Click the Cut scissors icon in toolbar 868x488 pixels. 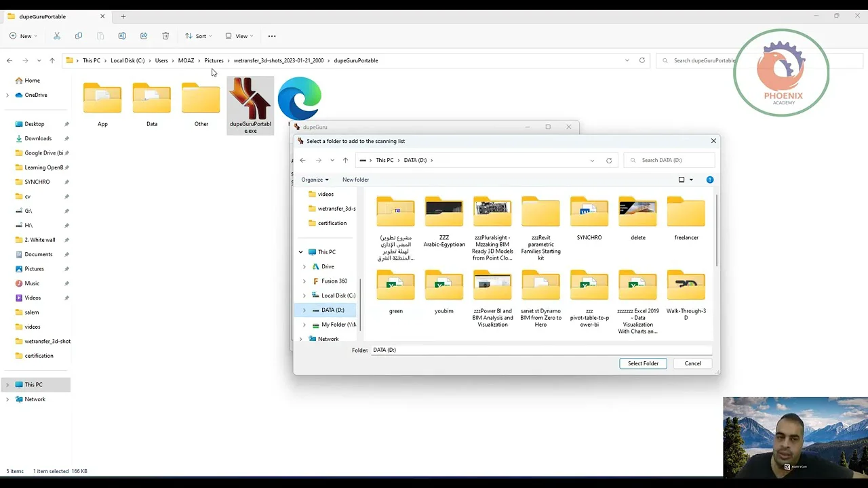pyautogui.click(x=57, y=36)
